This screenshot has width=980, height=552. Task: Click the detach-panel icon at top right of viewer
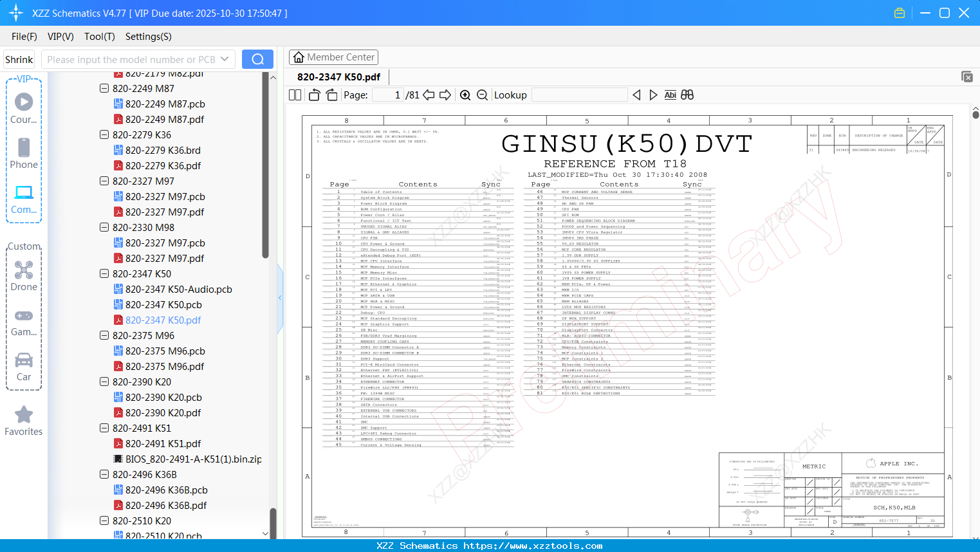click(x=966, y=77)
